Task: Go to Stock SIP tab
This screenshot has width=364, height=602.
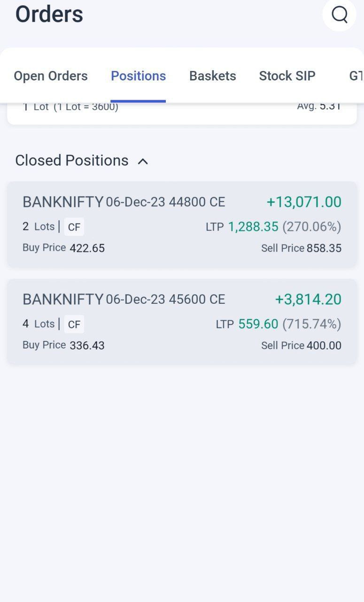Action: coord(287,76)
